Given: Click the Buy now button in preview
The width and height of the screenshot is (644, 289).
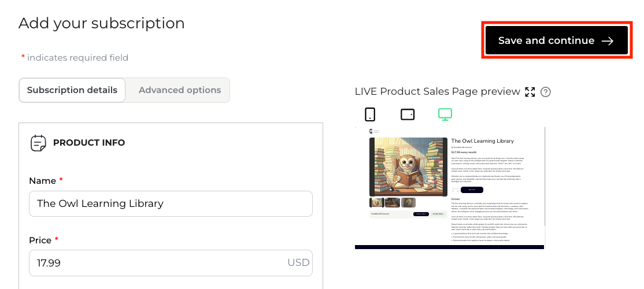Looking at the screenshot, I should pos(472,190).
